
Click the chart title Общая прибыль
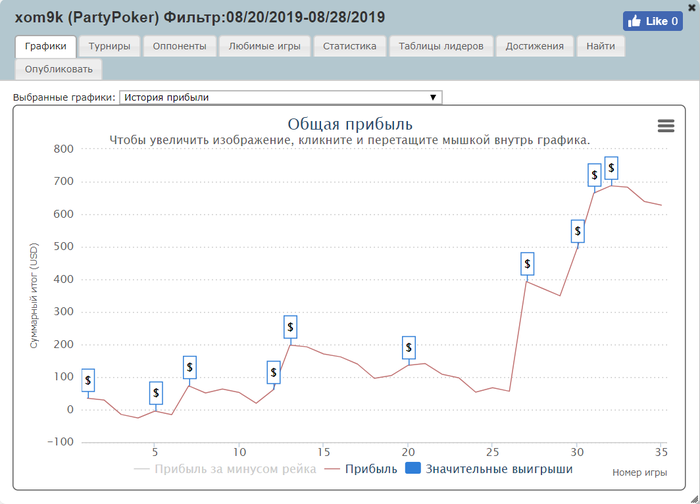click(x=350, y=124)
